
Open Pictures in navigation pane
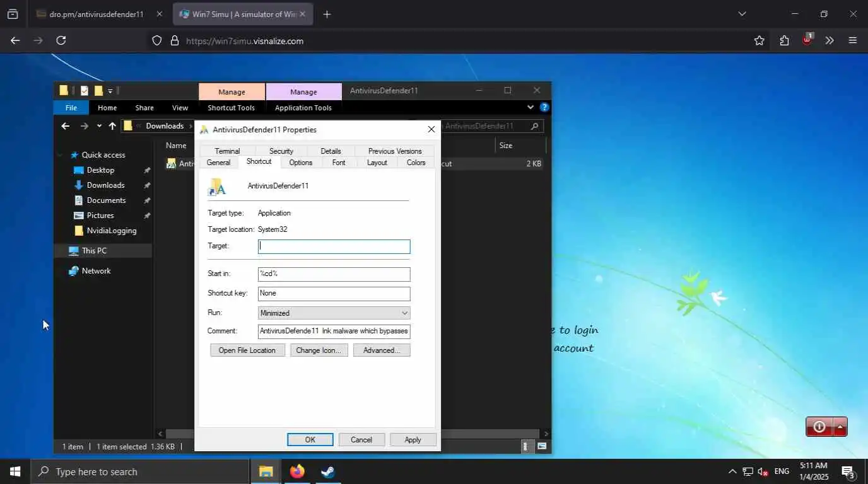click(100, 216)
